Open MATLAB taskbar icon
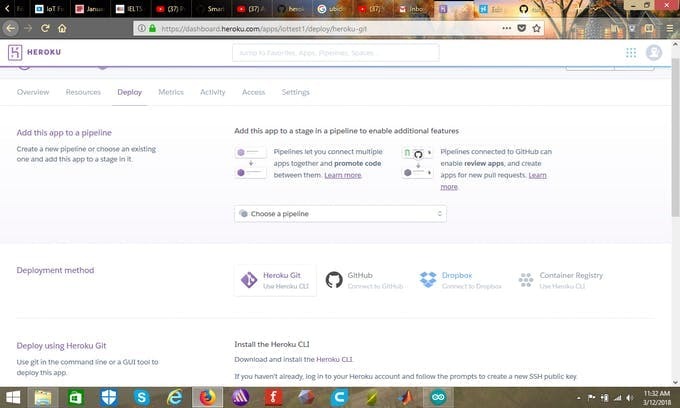This screenshot has height=408, width=680. 405,398
